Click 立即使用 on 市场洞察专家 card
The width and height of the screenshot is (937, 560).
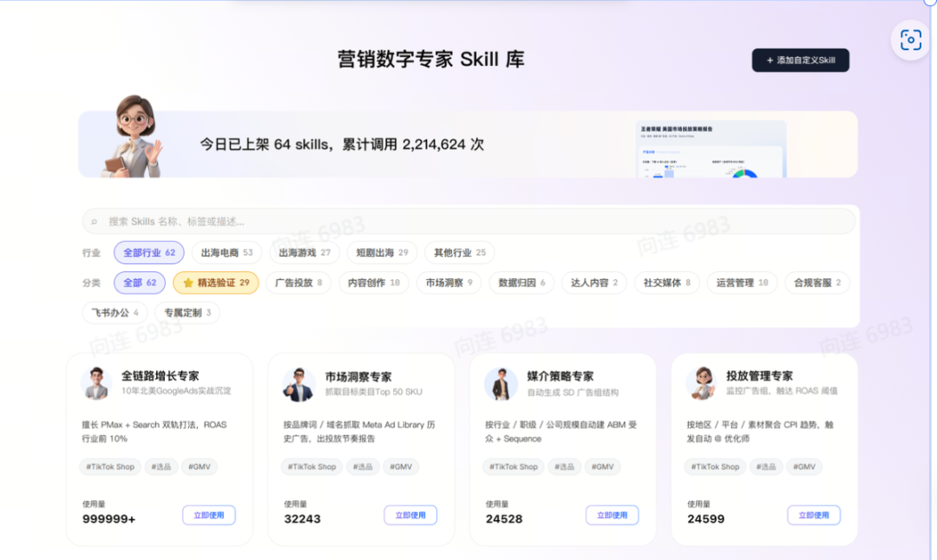410,515
